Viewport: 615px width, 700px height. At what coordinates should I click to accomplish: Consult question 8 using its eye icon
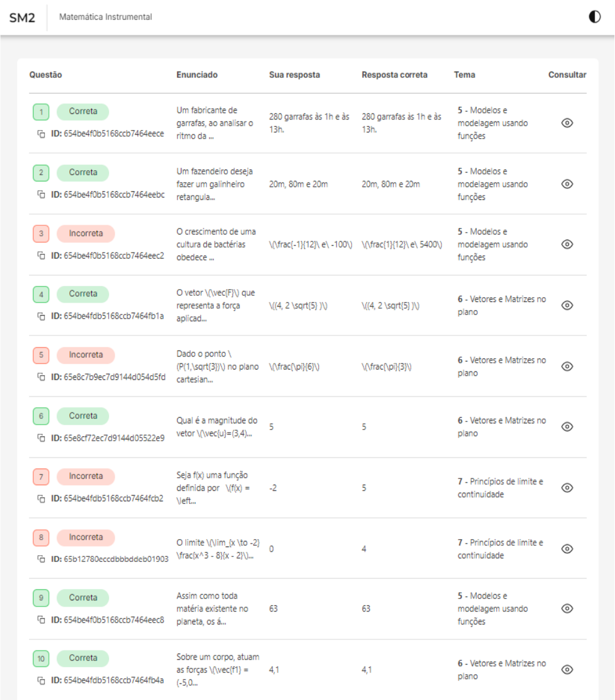[567, 549]
